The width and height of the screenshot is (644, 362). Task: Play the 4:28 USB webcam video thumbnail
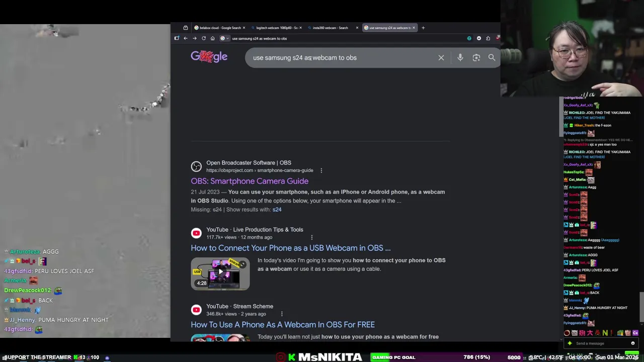click(x=220, y=274)
